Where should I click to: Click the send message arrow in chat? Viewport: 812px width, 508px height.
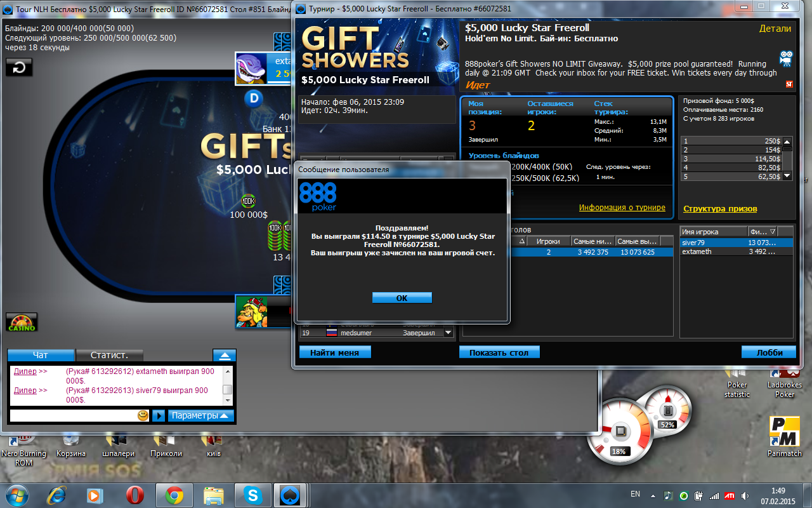click(x=159, y=415)
